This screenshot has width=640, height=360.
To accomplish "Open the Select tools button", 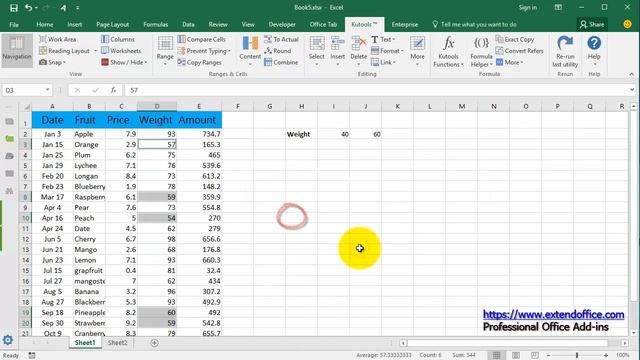I will 316,51.
